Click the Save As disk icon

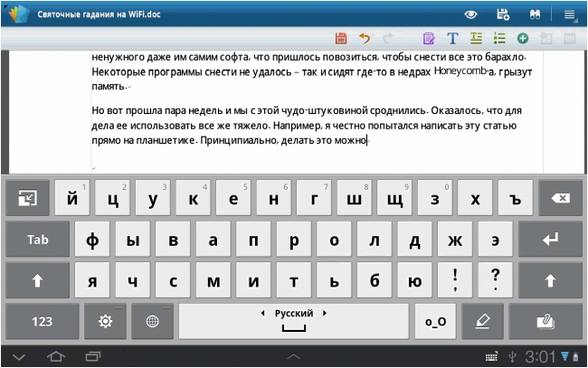pos(503,14)
